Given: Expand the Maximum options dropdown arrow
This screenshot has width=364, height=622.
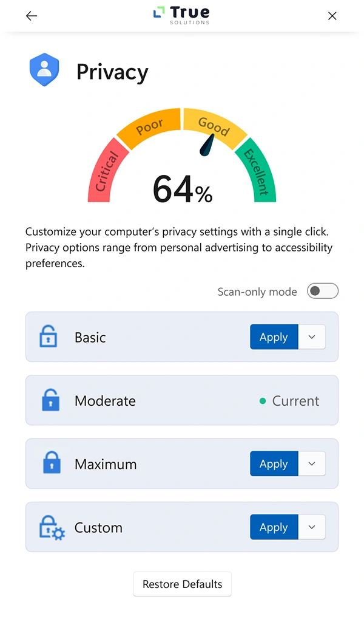Looking at the screenshot, I should [x=312, y=463].
